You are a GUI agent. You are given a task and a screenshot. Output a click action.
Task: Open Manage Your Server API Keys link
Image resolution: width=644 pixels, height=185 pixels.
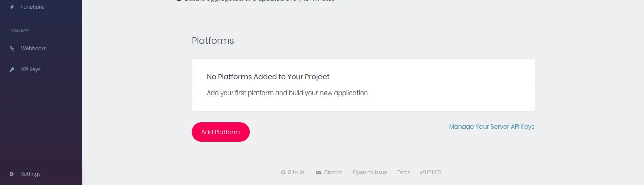pyautogui.click(x=492, y=127)
